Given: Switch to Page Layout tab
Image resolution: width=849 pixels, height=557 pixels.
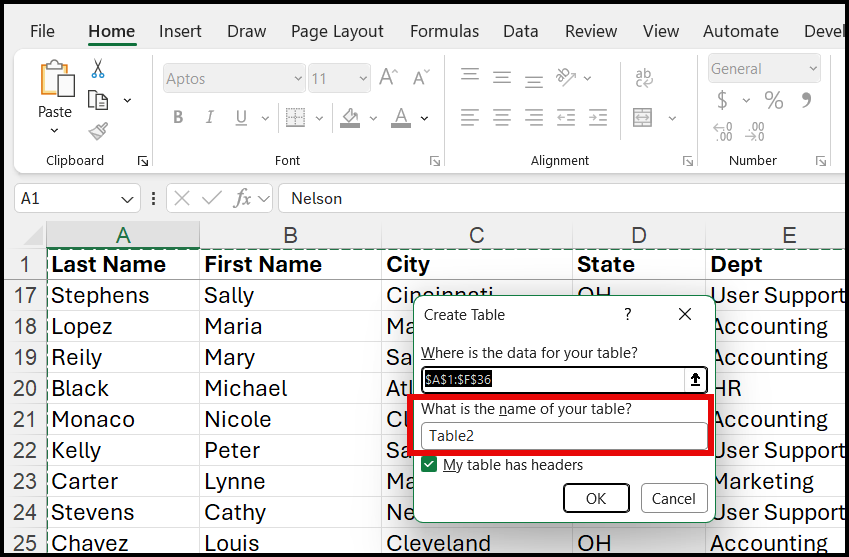Looking at the screenshot, I should (337, 31).
